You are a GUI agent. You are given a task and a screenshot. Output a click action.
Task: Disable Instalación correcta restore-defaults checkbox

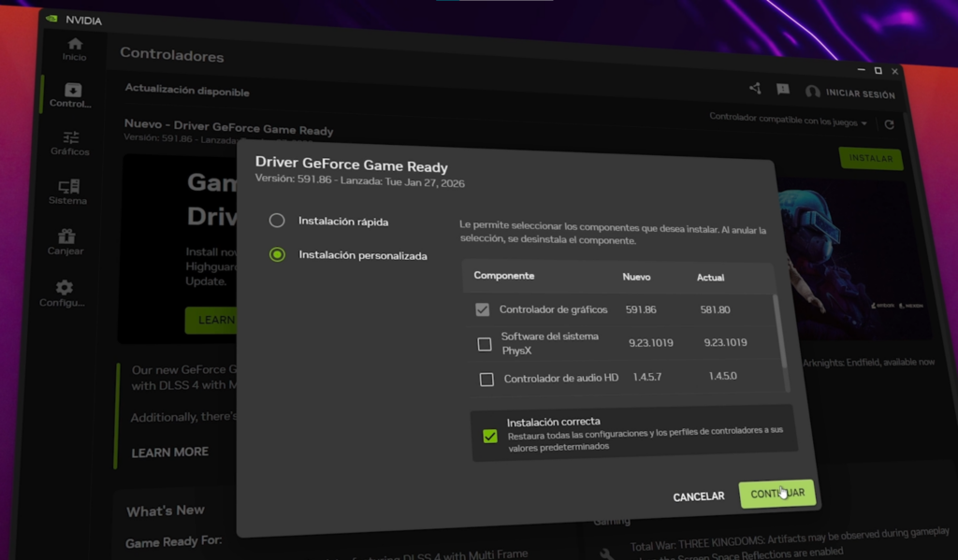pos(490,436)
